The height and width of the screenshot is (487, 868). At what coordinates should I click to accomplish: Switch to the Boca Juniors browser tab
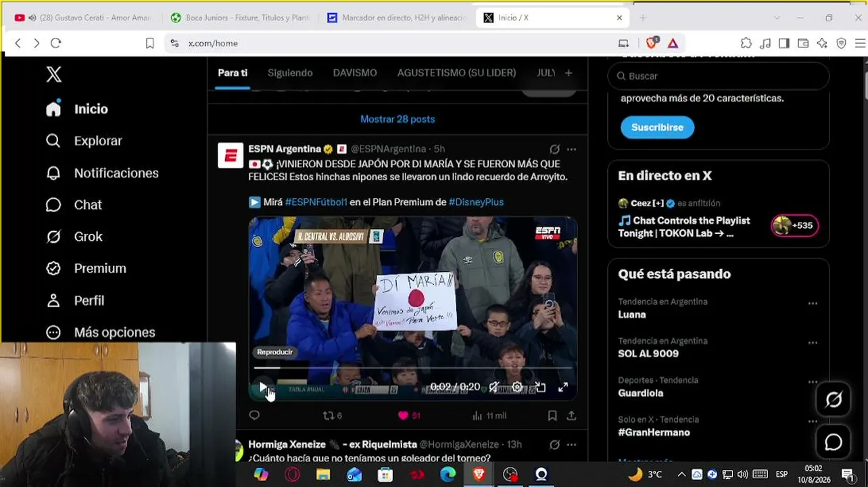(x=241, y=18)
